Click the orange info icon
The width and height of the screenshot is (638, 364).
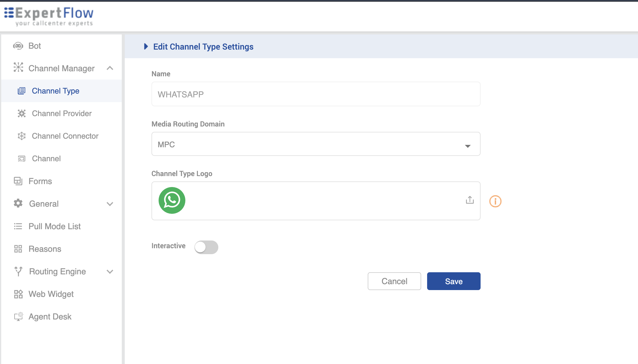pyautogui.click(x=495, y=201)
